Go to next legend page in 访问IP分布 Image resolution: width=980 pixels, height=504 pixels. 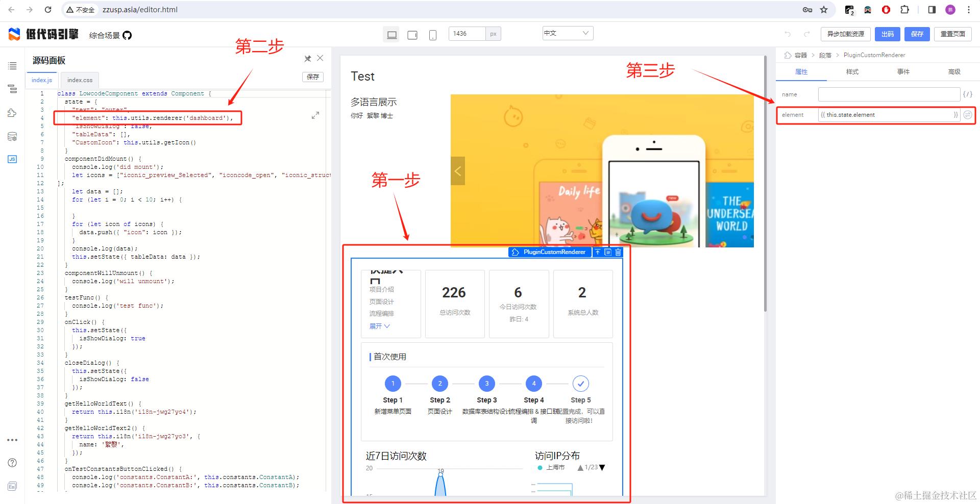[602, 467]
